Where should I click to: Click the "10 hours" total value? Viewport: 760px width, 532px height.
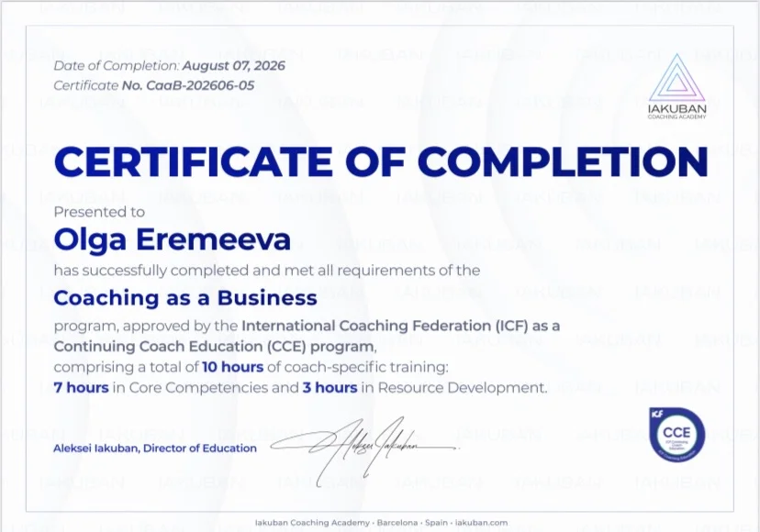click(x=232, y=367)
